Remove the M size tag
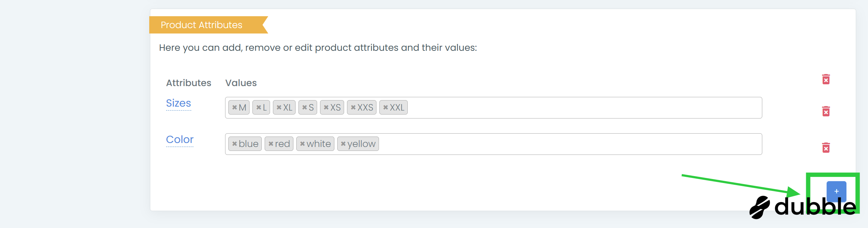868x228 pixels. pos(234,107)
